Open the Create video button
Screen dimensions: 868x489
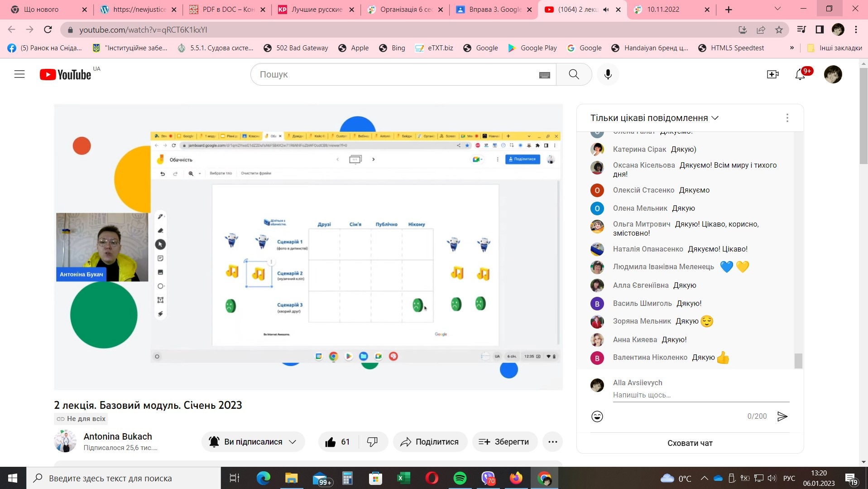772,74
